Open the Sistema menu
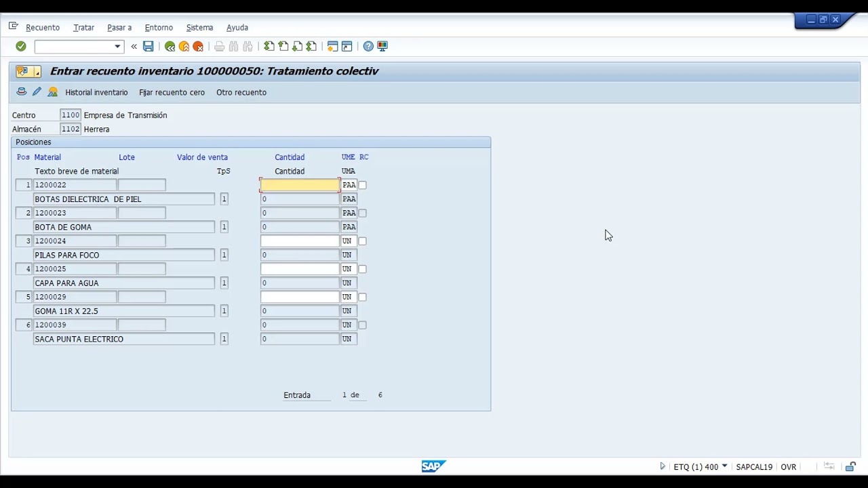 (199, 27)
